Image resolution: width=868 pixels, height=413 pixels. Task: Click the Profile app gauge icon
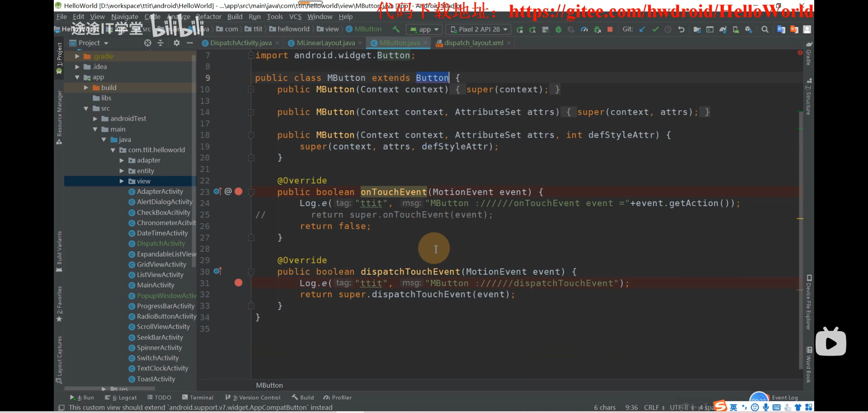click(x=584, y=30)
